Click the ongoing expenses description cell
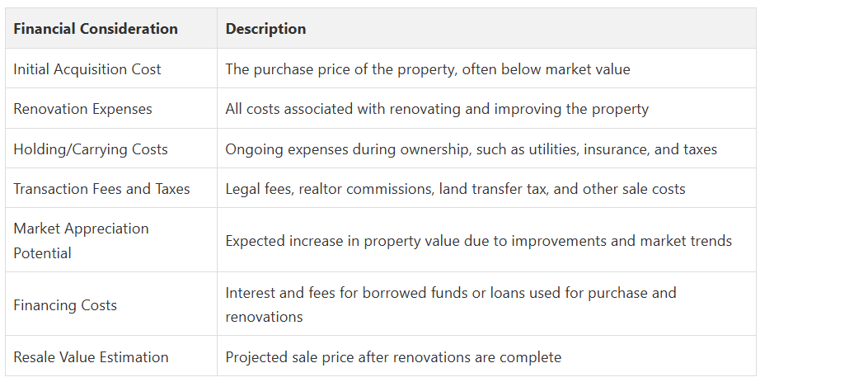Image resolution: width=868 pixels, height=382 pixels. coord(471,149)
